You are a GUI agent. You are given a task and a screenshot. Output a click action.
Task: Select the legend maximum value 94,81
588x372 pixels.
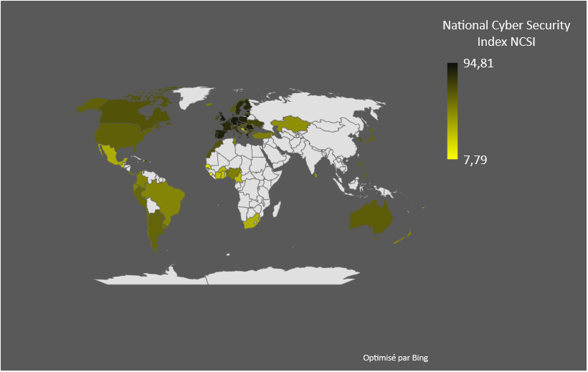coord(478,63)
